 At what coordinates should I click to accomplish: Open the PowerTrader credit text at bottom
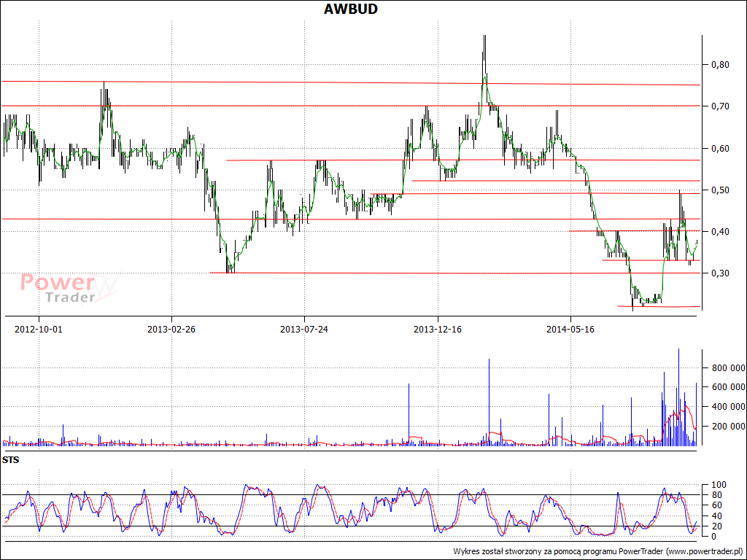click(598, 551)
